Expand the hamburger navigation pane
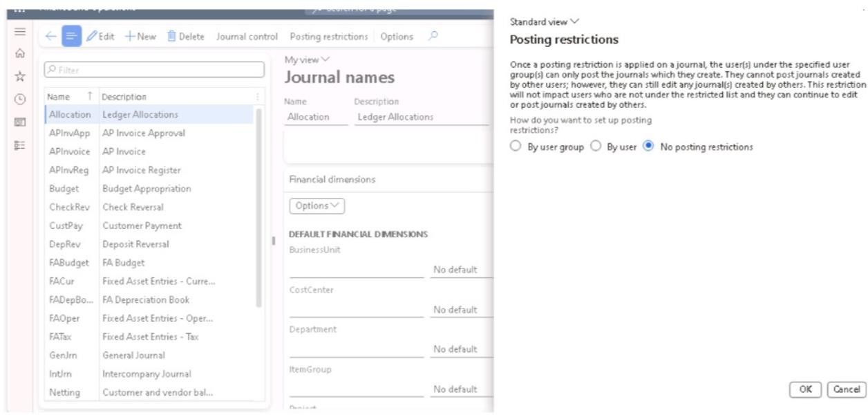The height and width of the screenshot is (415, 868). point(20,32)
